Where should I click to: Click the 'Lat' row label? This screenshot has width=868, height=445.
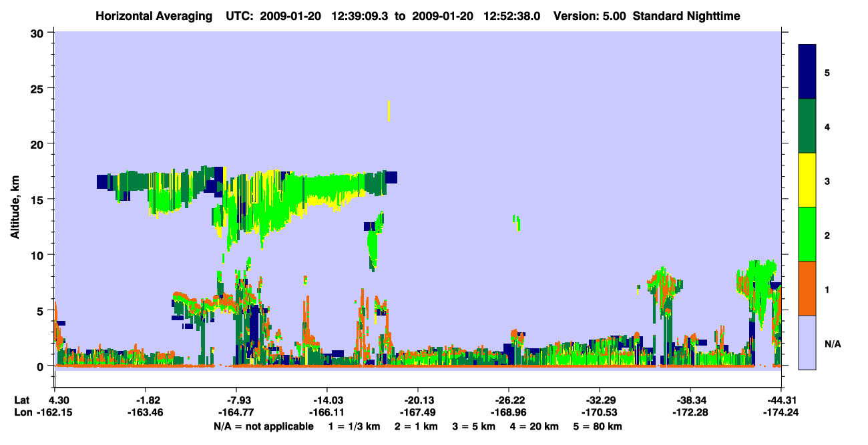click(x=22, y=400)
